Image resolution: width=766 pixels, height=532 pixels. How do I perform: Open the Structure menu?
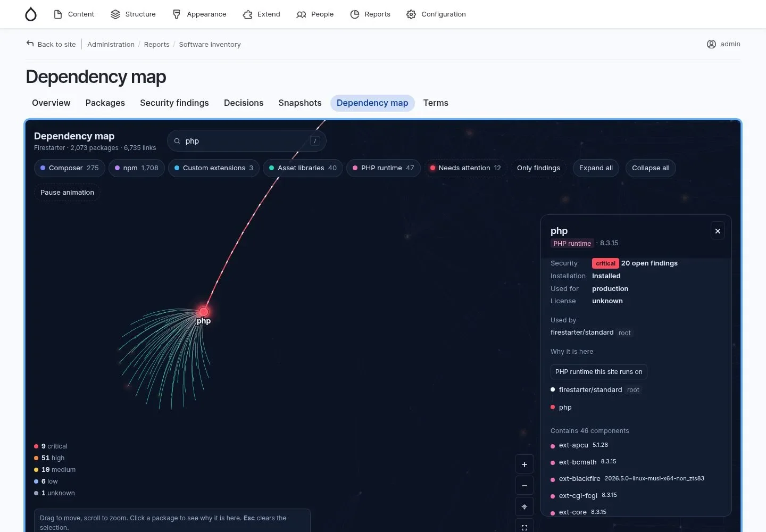coord(133,14)
